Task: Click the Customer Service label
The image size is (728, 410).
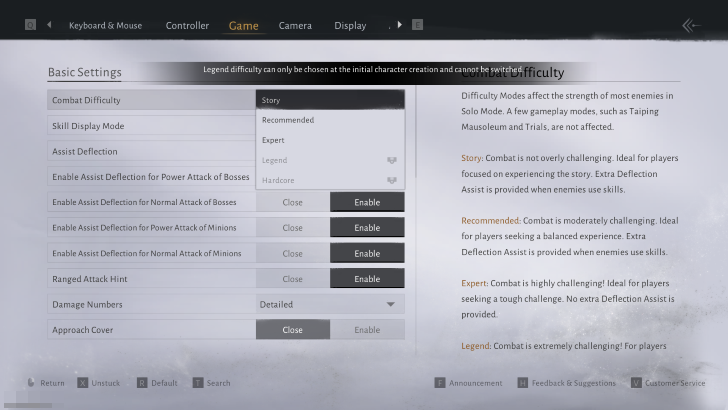Action: tap(675, 383)
